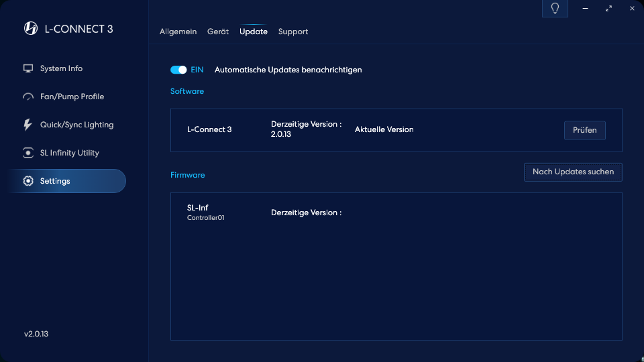This screenshot has height=362, width=644.
Task: Click firmware Derzeitige Version label
Action: [x=306, y=213]
